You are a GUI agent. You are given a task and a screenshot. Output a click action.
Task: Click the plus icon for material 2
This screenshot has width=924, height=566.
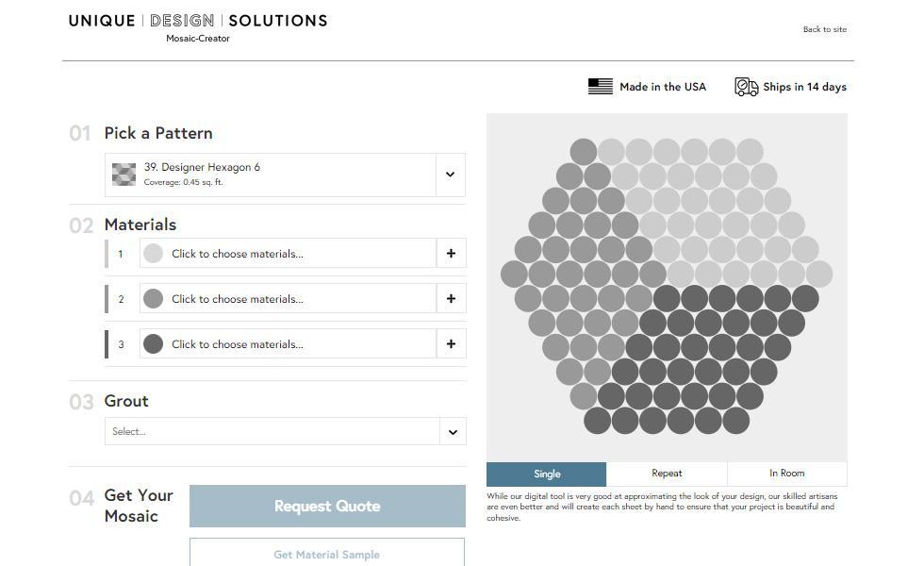[x=451, y=298]
